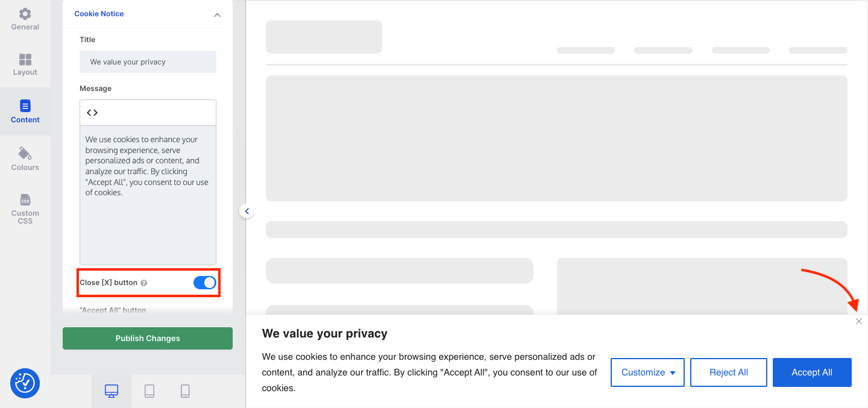Collapse the Cookie Notice section chevron

coord(217,15)
